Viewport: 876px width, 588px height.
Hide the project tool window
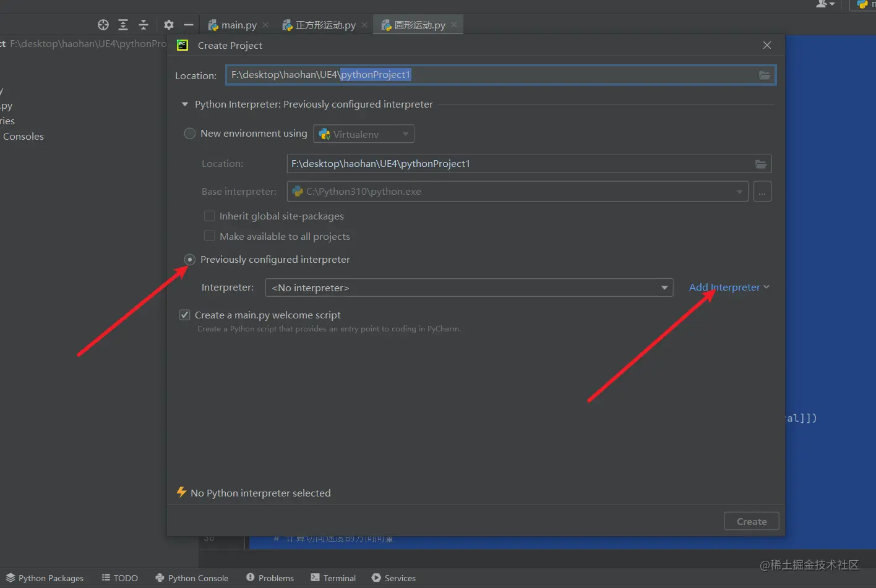(189, 25)
